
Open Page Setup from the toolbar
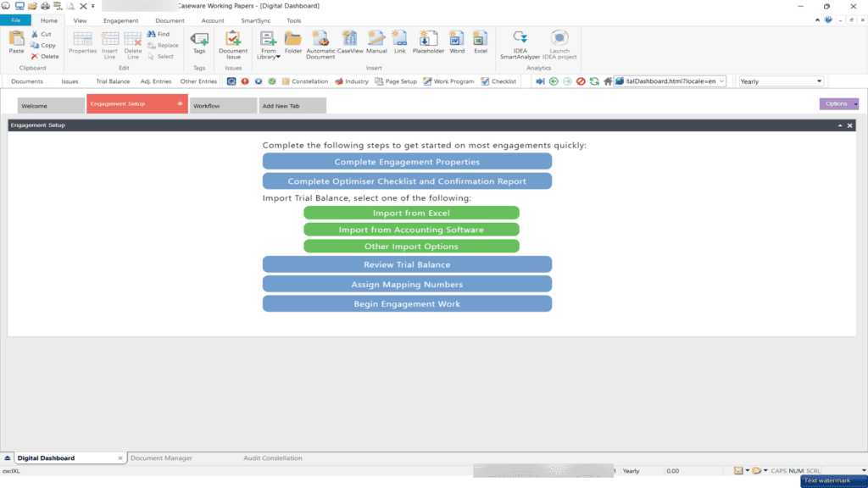pyautogui.click(x=396, y=81)
